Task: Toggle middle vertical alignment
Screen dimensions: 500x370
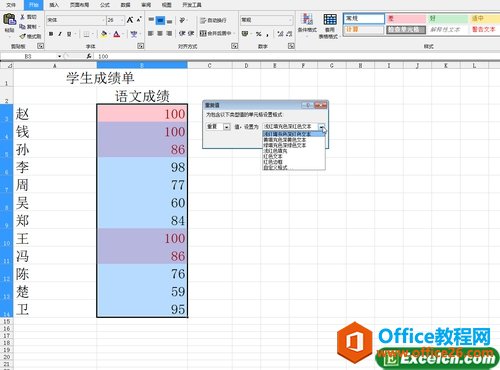Action: pos(160,20)
